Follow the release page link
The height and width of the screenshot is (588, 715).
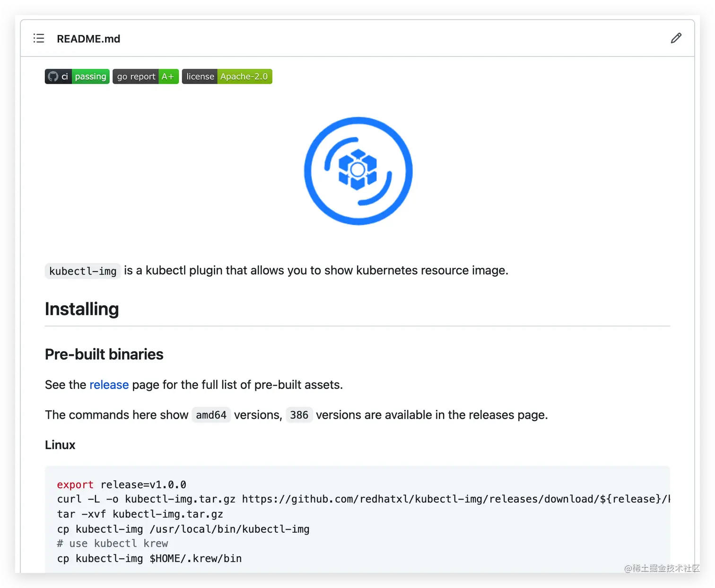point(109,385)
